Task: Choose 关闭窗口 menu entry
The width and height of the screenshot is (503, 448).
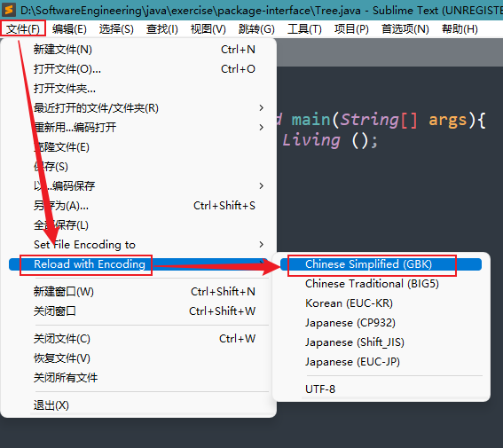Action: click(x=138, y=311)
